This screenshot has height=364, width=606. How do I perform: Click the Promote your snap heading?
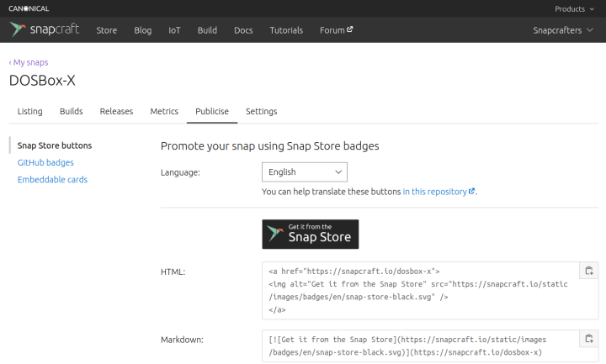pos(270,146)
